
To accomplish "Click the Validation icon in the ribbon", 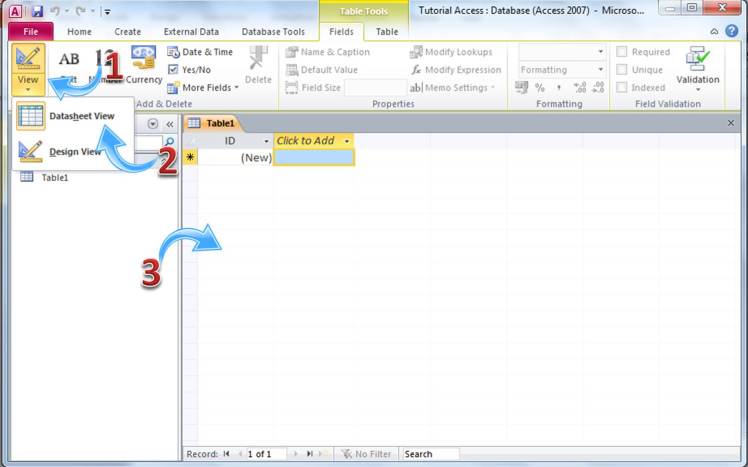I will (x=697, y=66).
